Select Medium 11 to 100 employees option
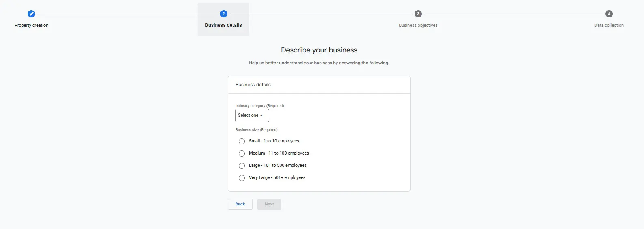This screenshot has width=644, height=229. pos(242,153)
